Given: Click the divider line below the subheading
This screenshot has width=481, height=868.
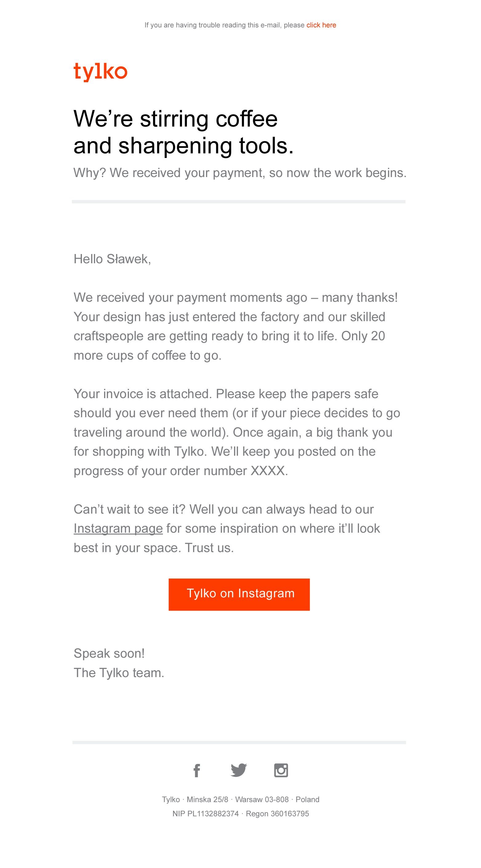Looking at the screenshot, I should [x=238, y=202].
